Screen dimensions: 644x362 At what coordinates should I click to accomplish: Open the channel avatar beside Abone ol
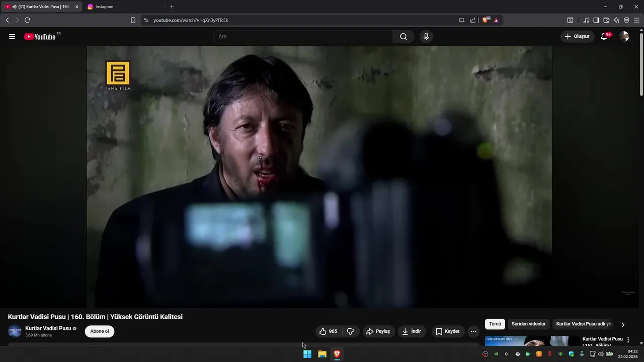click(x=15, y=331)
